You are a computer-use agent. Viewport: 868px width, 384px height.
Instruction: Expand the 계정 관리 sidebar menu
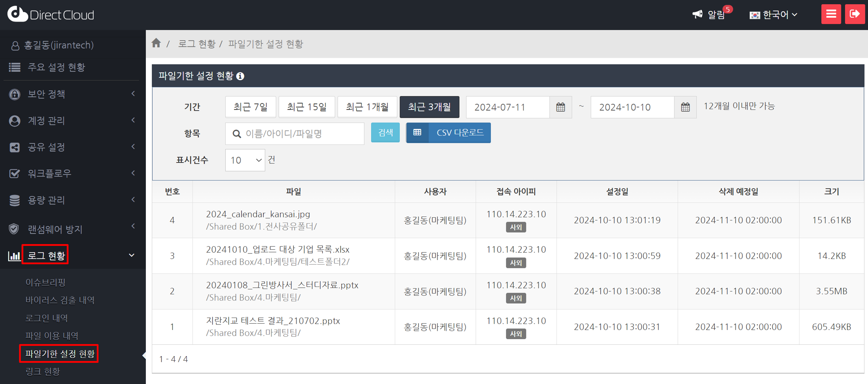(72, 121)
